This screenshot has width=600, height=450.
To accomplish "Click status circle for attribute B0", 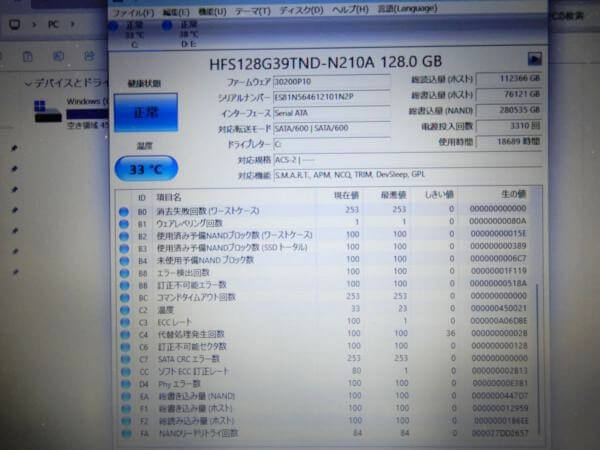I will click(x=124, y=210).
